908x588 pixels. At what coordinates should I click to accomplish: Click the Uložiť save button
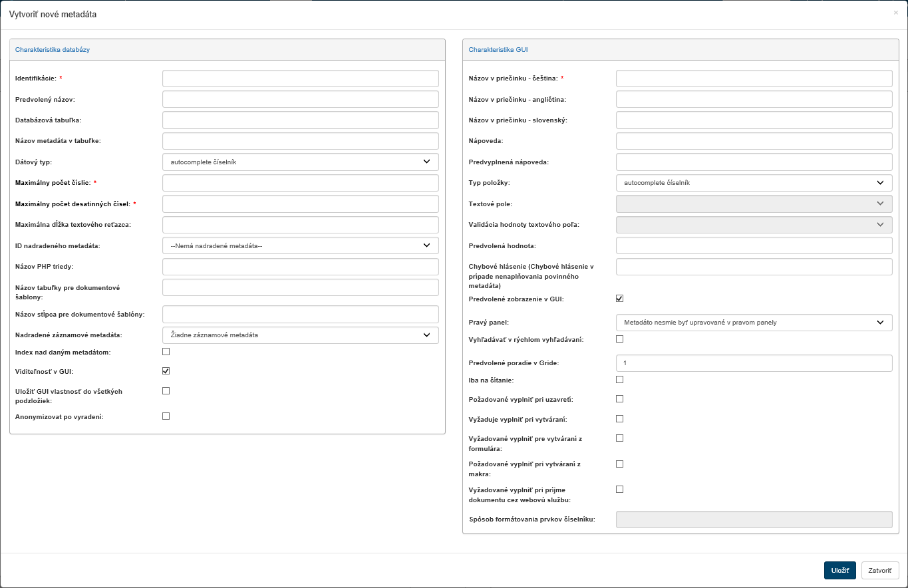[839, 571]
